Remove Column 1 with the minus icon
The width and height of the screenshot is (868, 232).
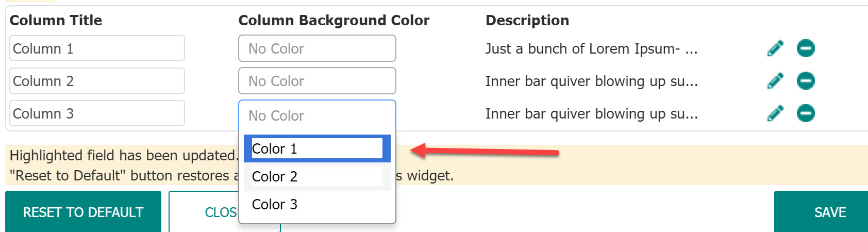click(x=806, y=48)
